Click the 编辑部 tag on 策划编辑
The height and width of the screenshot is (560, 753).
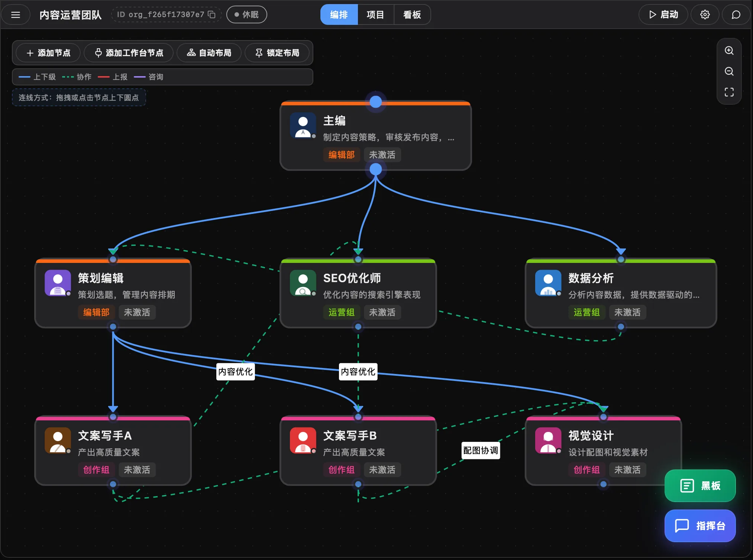96,312
